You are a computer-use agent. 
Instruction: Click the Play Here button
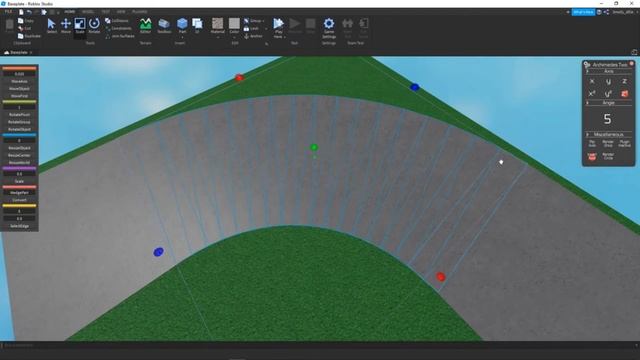click(x=278, y=28)
